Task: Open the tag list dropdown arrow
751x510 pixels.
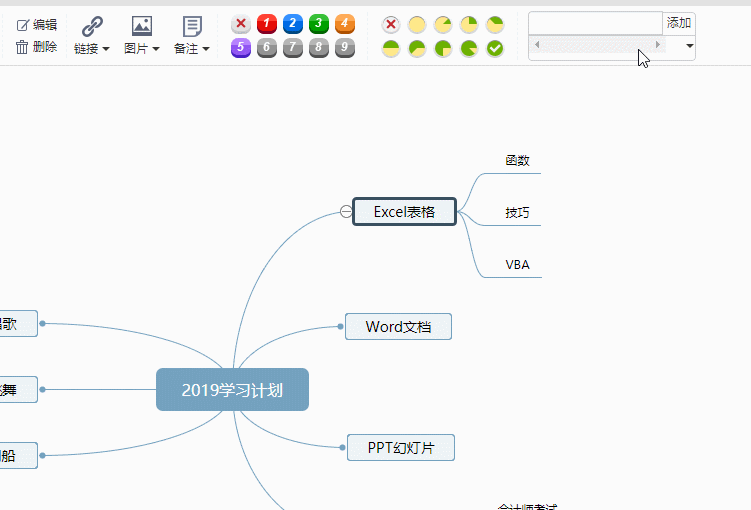Action: (x=690, y=46)
